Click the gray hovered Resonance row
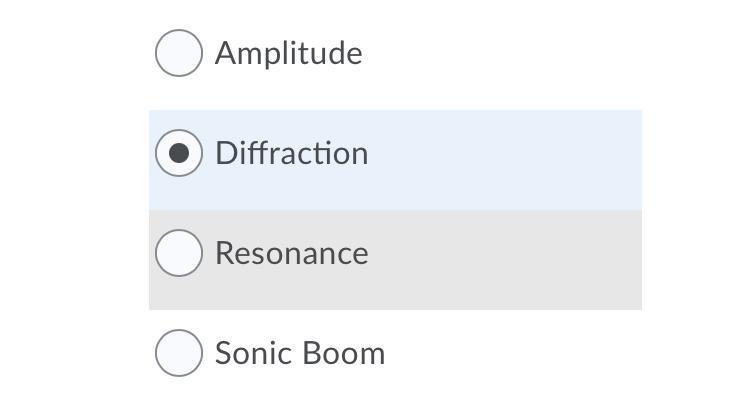 pos(500,260)
